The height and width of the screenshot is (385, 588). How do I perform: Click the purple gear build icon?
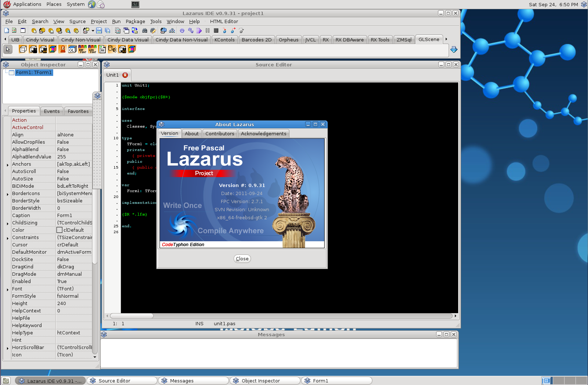click(x=182, y=30)
